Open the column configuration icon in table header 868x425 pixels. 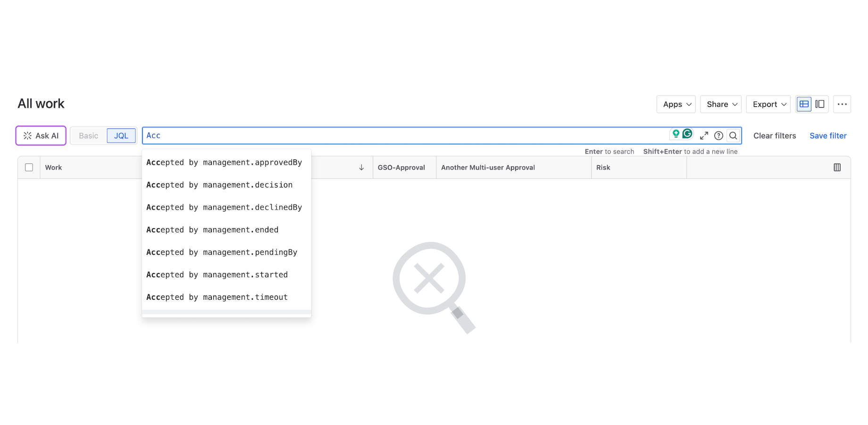tap(837, 168)
